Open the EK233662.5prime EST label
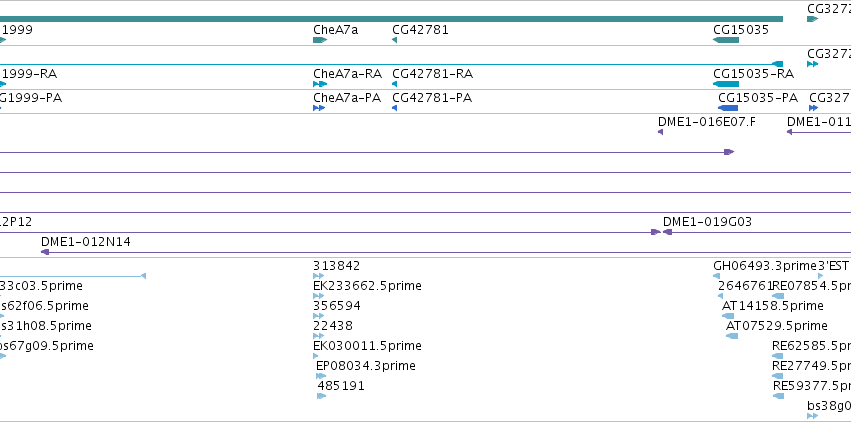851x422 pixels. [x=367, y=286]
